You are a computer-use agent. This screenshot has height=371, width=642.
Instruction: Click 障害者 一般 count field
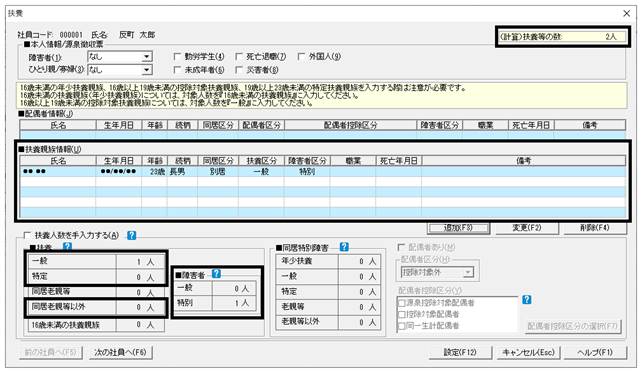click(x=235, y=288)
